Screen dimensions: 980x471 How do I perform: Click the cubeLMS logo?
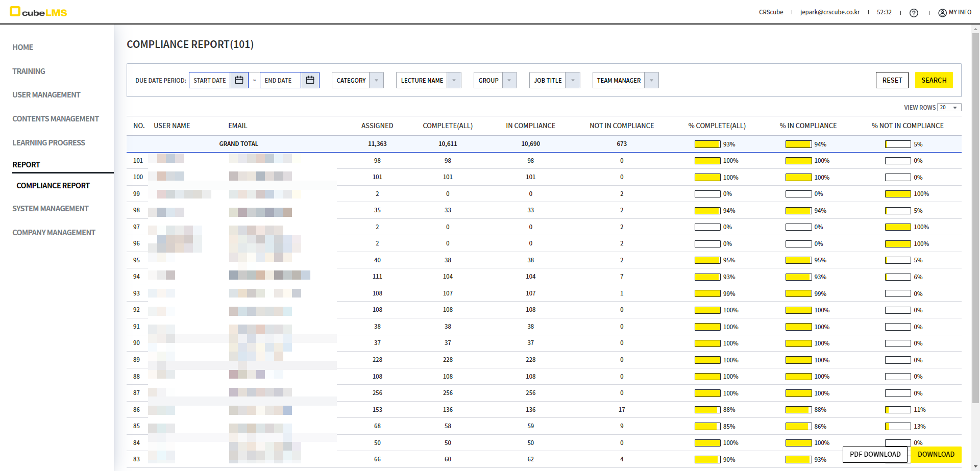tap(38, 12)
